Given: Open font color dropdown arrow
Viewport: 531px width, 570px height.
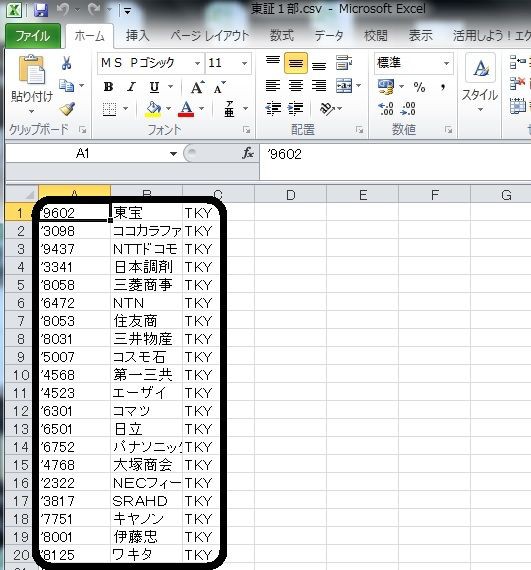Looking at the screenshot, I should coord(201,109).
